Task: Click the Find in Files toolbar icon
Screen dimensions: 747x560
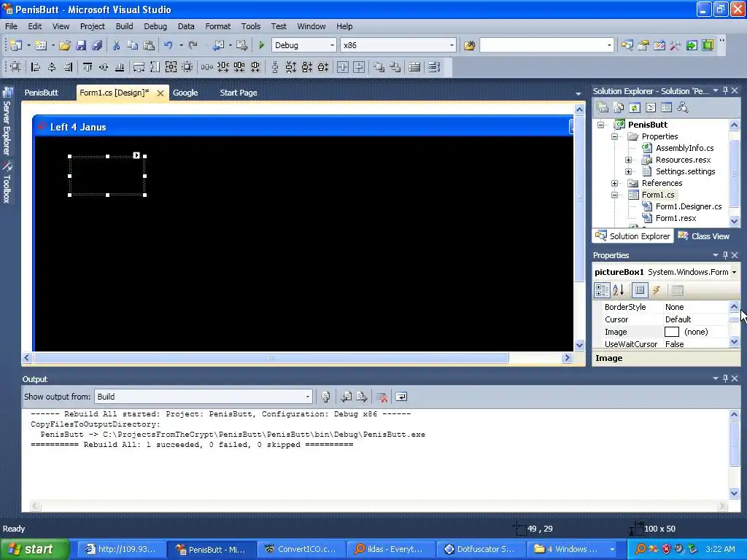Action: [x=469, y=45]
